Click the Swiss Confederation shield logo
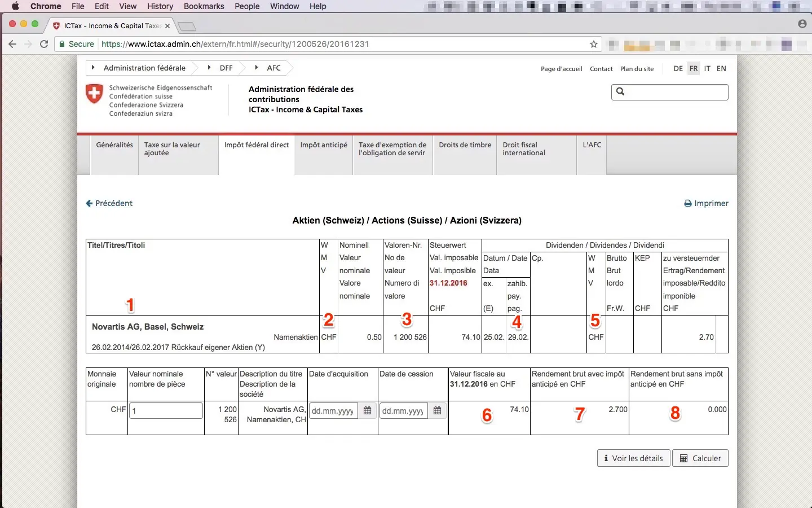The height and width of the screenshot is (508, 812). pyautogui.click(x=94, y=94)
